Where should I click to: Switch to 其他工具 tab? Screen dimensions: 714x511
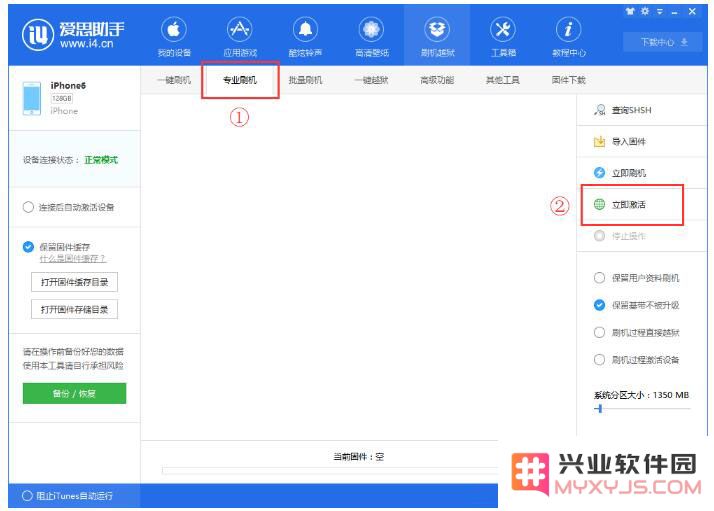(503, 80)
